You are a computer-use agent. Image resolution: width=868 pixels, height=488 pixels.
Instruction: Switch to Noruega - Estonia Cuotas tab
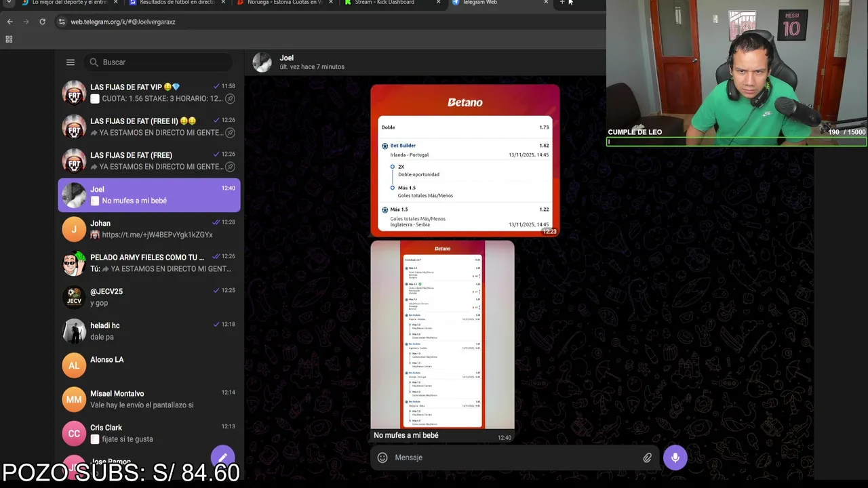283,3
